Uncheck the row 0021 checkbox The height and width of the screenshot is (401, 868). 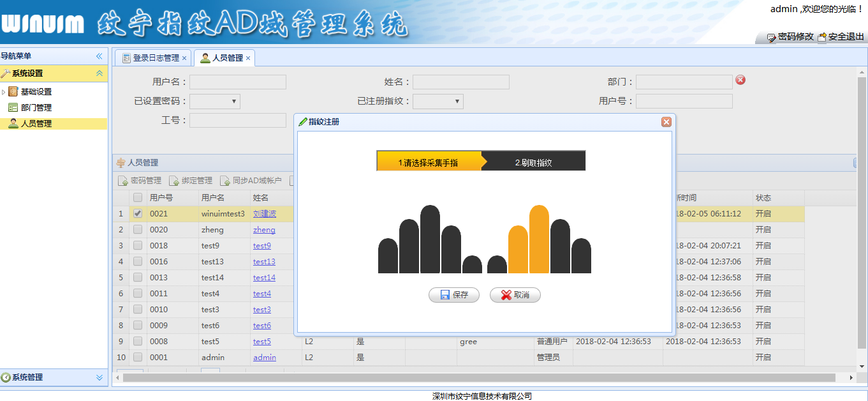[x=138, y=214]
